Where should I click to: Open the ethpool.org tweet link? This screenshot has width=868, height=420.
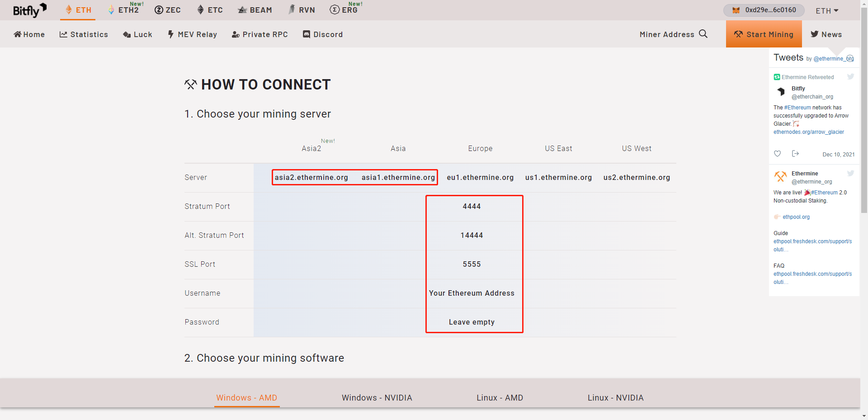796,217
